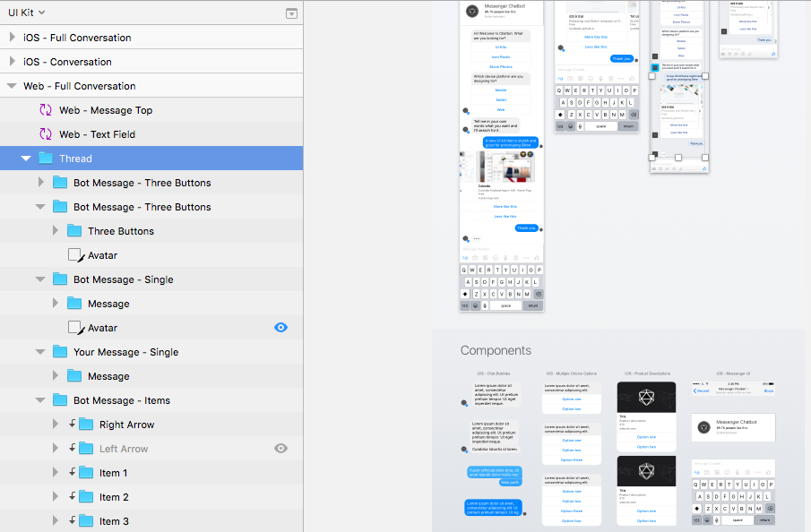Select the Your Message - Single layer
The height and width of the screenshot is (532, 811).
[125, 352]
